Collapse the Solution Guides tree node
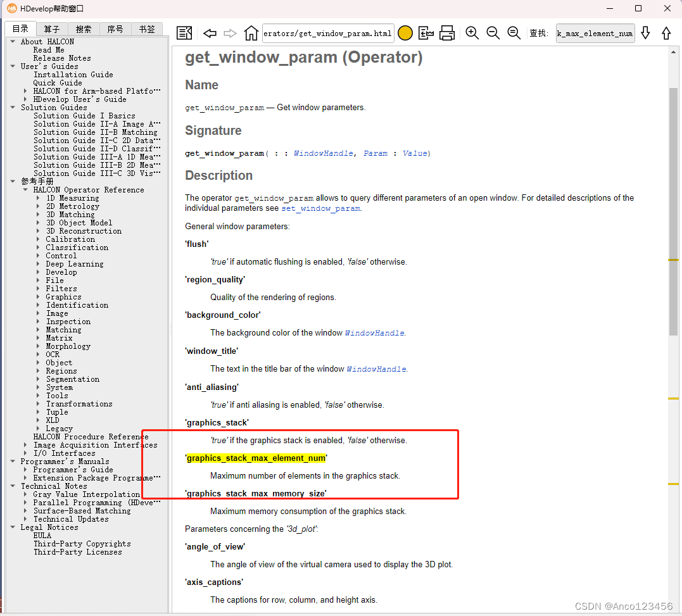Viewport: 682px width, 616px height. pyautogui.click(x=13, y=108)
